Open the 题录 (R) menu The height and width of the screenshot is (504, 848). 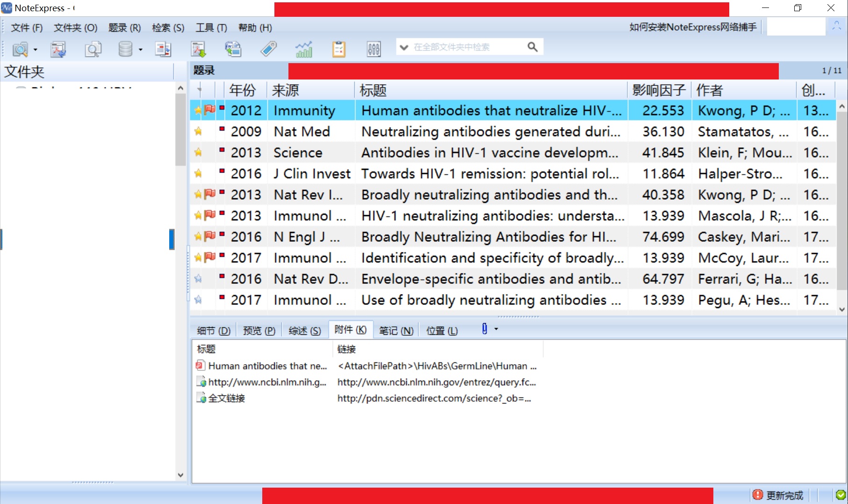(124, 28)
